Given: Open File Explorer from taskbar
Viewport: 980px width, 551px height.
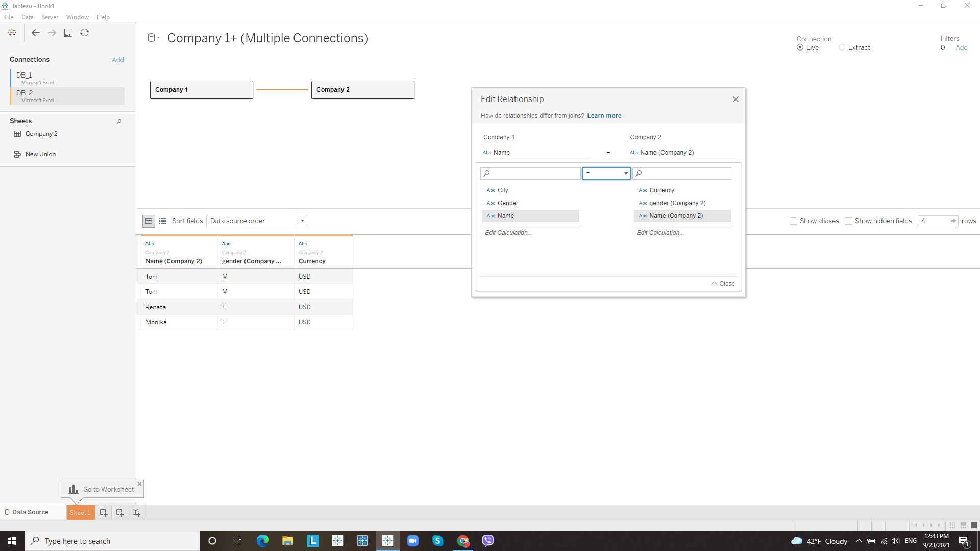Looking at the screenshot, I should (x=287, y=541).
